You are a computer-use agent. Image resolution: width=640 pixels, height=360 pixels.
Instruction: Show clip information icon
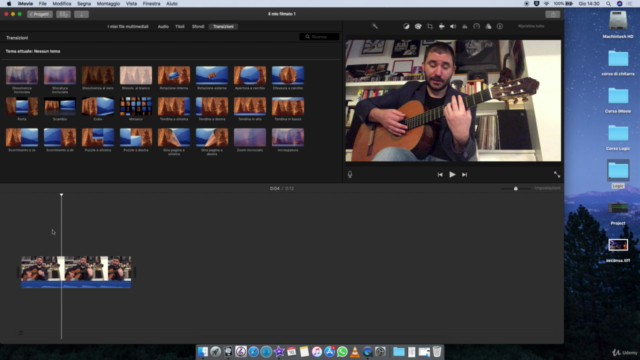[500, 26]
